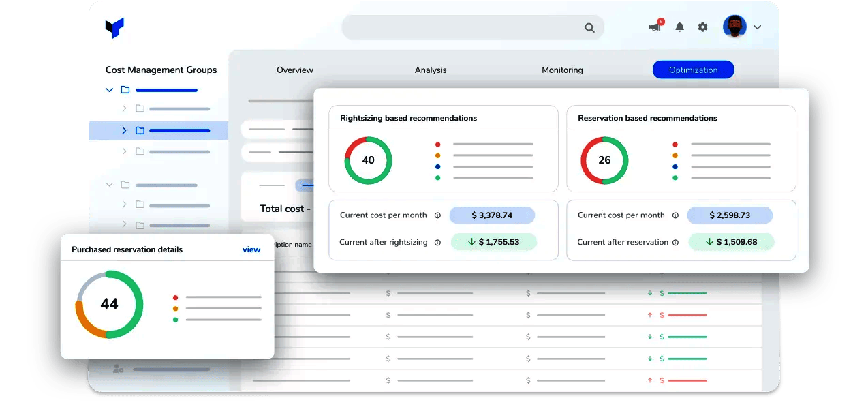868x409 pixels.
Task: Click the top expanded group folder icon
Action: point(125,90)
